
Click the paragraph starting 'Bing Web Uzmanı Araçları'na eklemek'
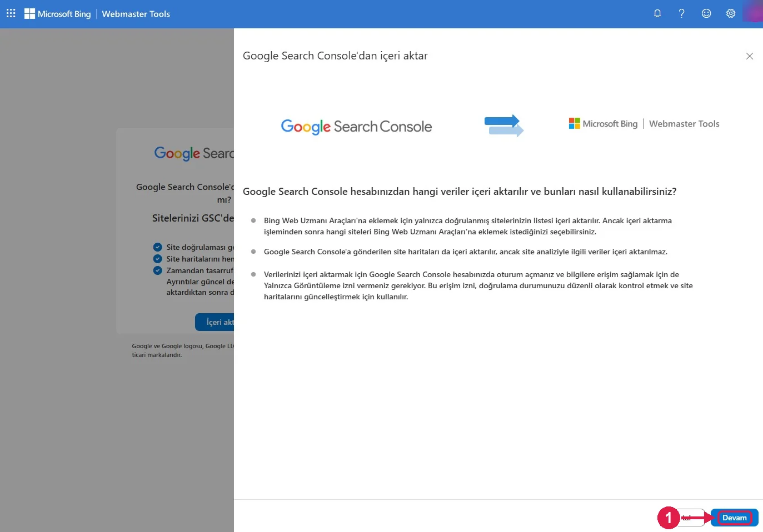[x=468, y=226]
